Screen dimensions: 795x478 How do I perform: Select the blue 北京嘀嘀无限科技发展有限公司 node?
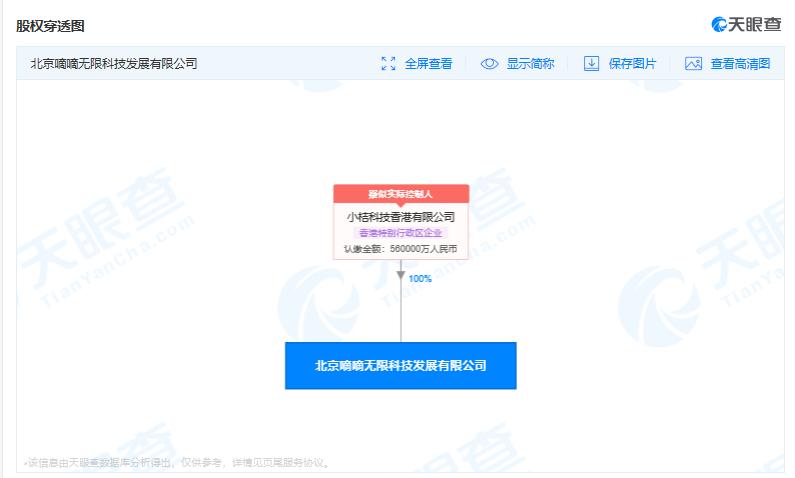tap(401, 365)
